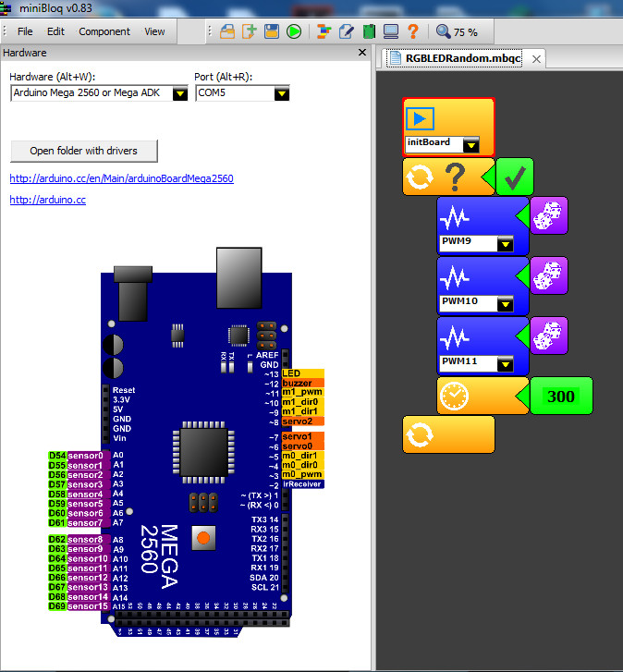Open the generated code editor icon
Image resolution: width=623 pixels, height=672 pixels.
point(347,31)
